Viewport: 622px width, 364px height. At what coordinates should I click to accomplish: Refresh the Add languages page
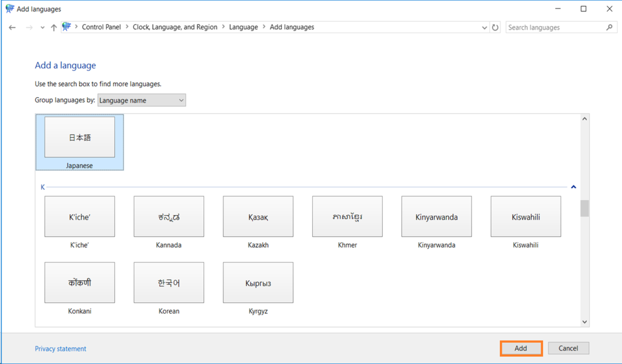[495, 27]
